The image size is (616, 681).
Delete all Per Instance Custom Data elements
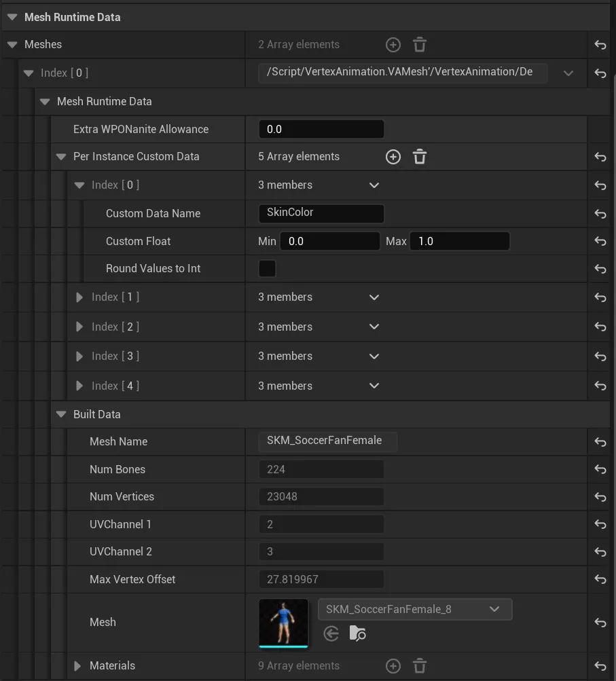(x=419, y=156)
